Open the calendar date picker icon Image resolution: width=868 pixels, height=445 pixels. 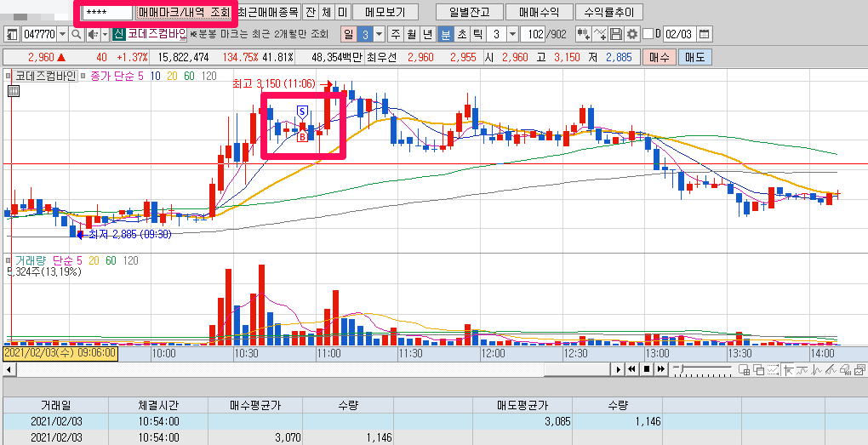(x=704, y=34)
